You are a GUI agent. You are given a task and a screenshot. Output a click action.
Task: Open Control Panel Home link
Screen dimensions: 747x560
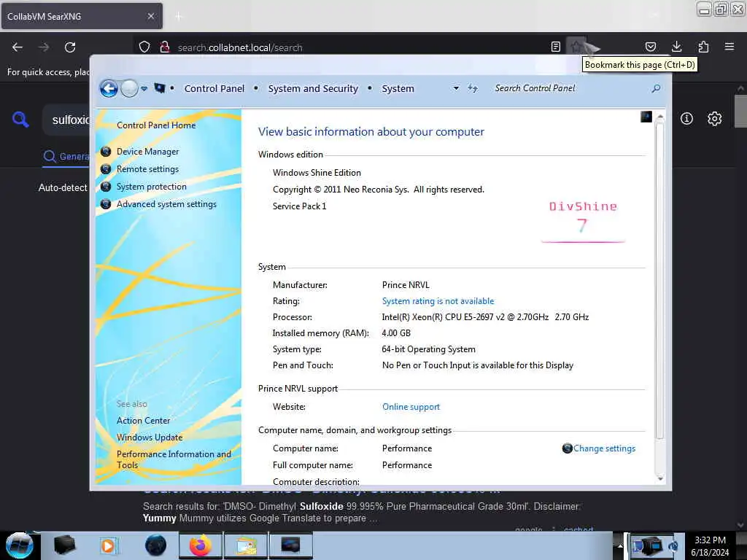tap(156, 125)
